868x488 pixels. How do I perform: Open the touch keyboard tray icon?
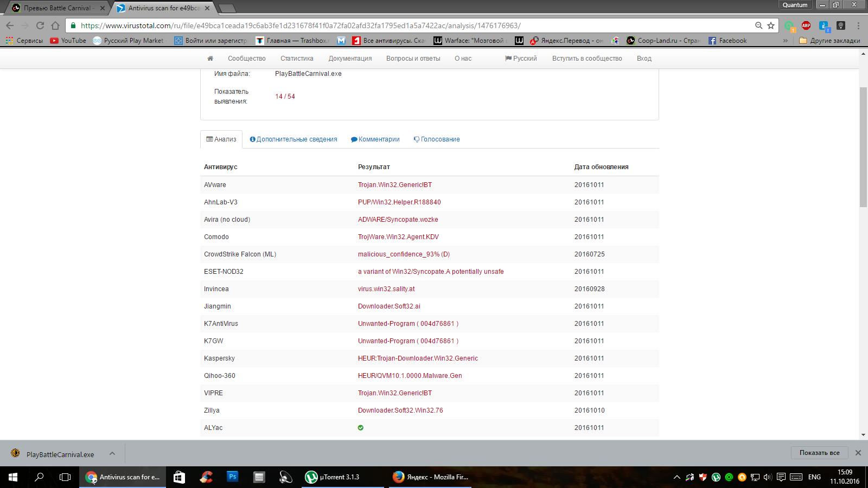796,477
